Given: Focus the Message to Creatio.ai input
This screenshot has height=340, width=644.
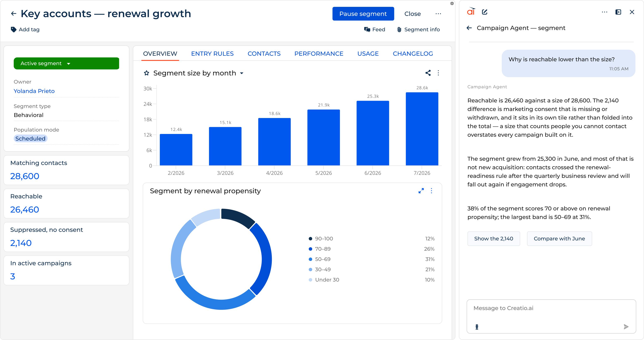Looking at the screenshot, I should click(x=551, y=316).
